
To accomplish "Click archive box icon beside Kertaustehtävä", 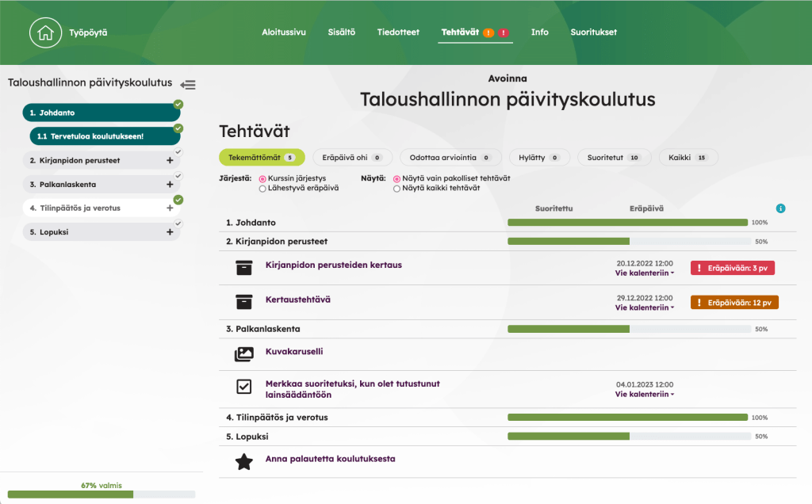I will pyautogui.click(x=244, y=302).
